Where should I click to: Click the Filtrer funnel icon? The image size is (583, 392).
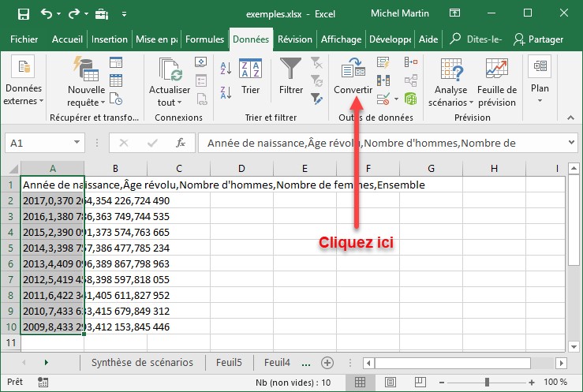[291, 77]
